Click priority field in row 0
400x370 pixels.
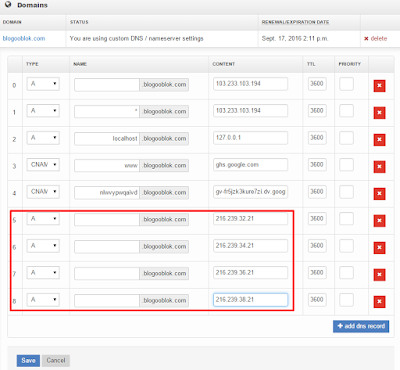(x=346, y=84)
